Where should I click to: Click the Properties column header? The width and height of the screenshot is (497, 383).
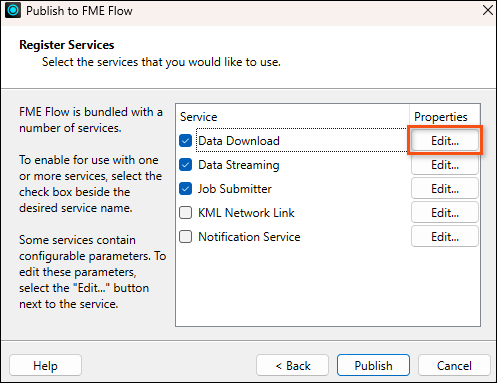point(441,117)
